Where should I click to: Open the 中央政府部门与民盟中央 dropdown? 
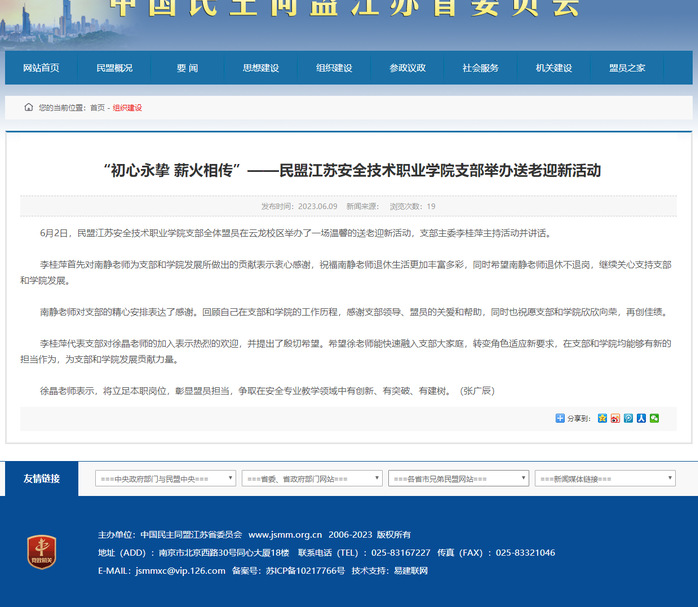[165, 479]
